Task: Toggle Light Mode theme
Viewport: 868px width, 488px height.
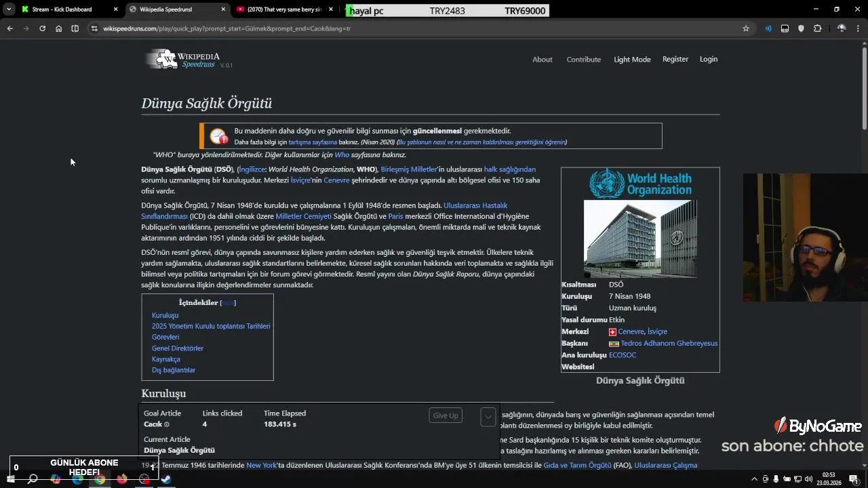Action: (632, 60)
